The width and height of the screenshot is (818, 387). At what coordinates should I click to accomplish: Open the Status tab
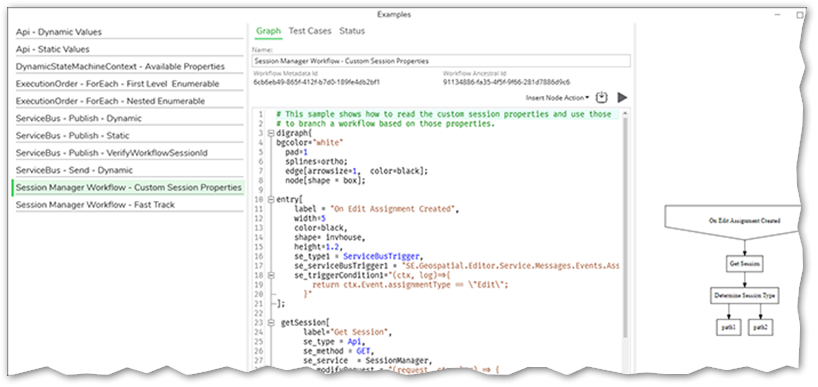[x=352, y=31]
